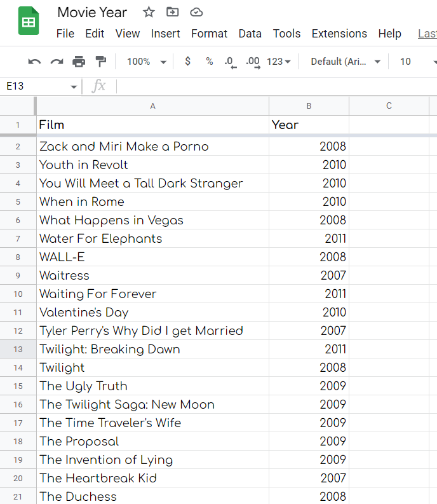Open the Tools menu
This screenshot has width=437, height=504.
[286, 34]
